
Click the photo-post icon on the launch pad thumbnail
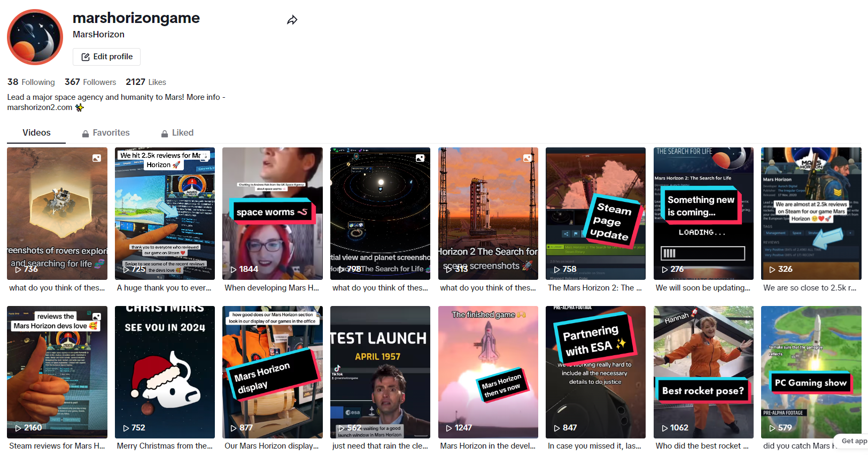(x=528, y=158)
